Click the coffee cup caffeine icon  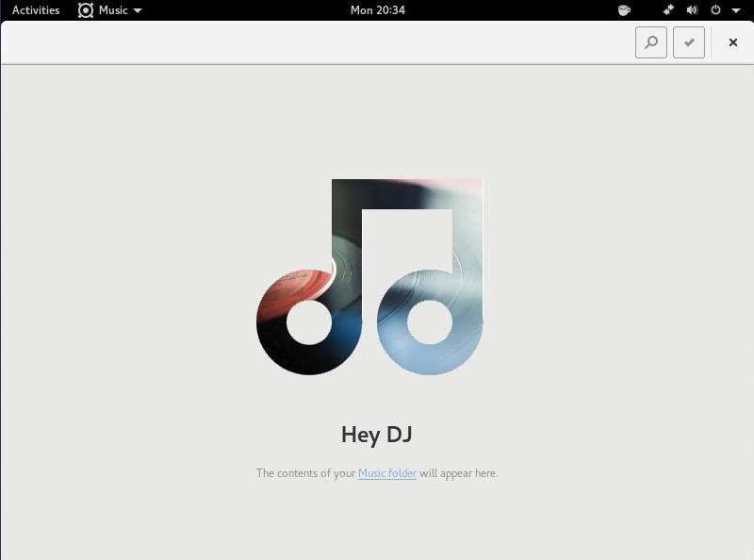click(x=623, y=10)
